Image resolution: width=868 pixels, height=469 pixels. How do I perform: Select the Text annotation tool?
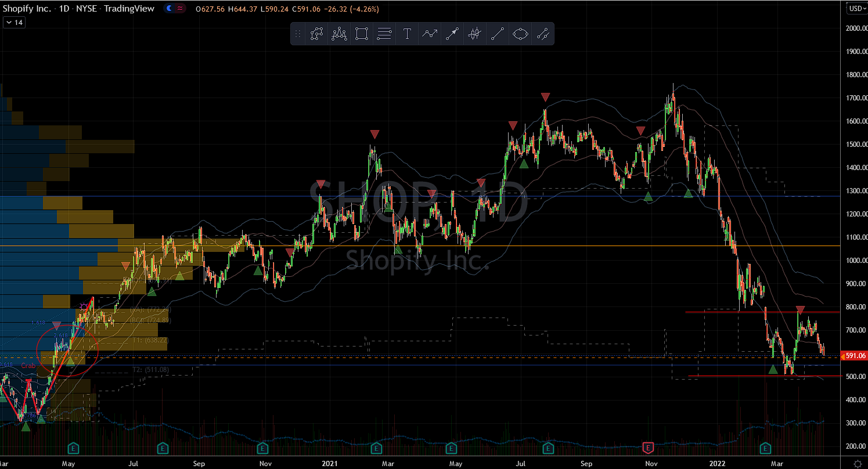[407, 34]
